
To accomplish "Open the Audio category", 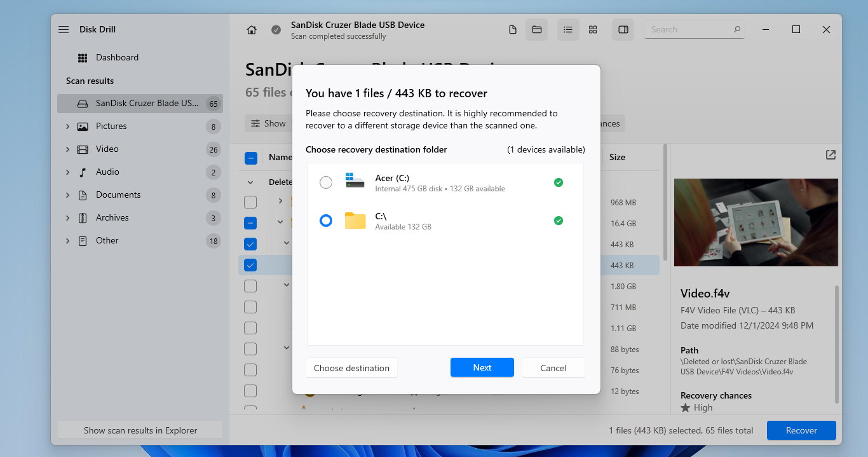I will 140,172.
